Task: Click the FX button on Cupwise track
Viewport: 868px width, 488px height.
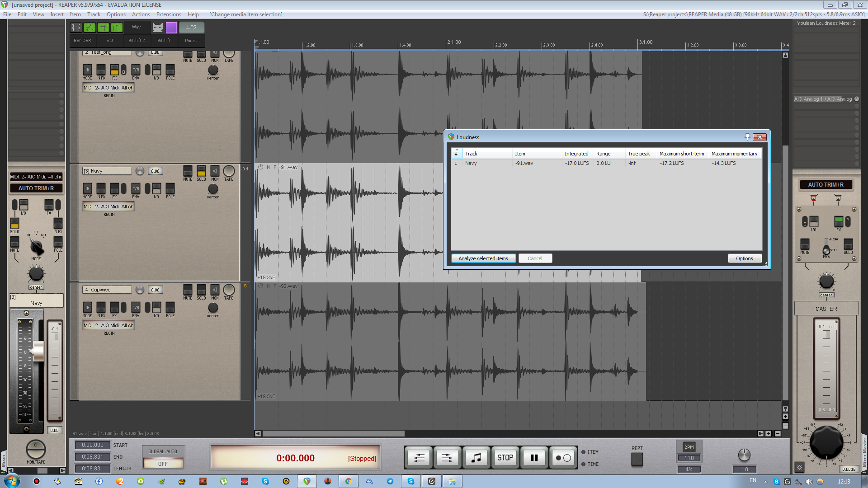Action: [114, 308]
